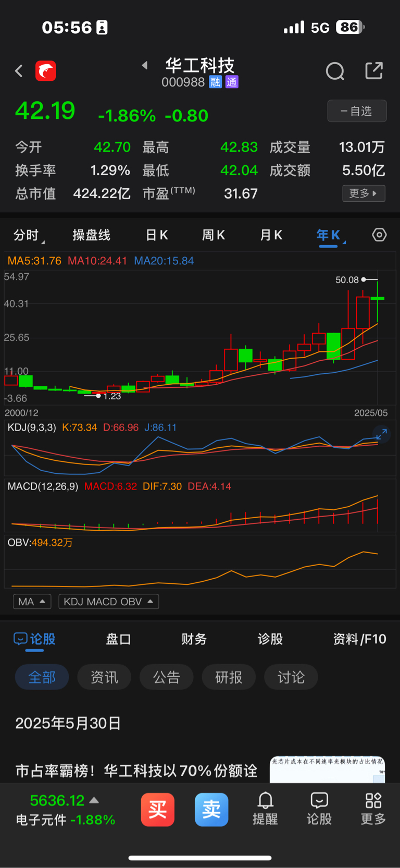Open the 年K period dropdown

tap(331, 236)
